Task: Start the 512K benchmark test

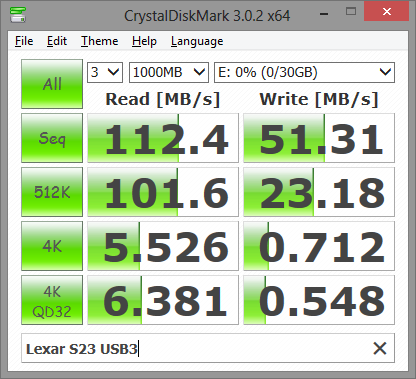Action: pyautogui.click(x=52, y=192)
